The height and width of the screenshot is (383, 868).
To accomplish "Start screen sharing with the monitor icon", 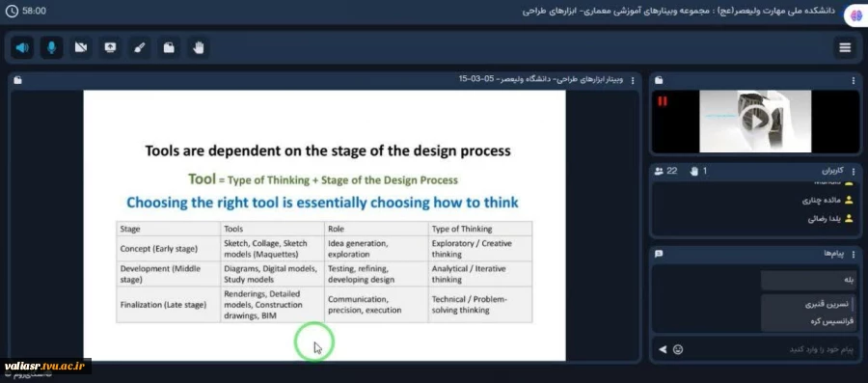I will [110, 47].
